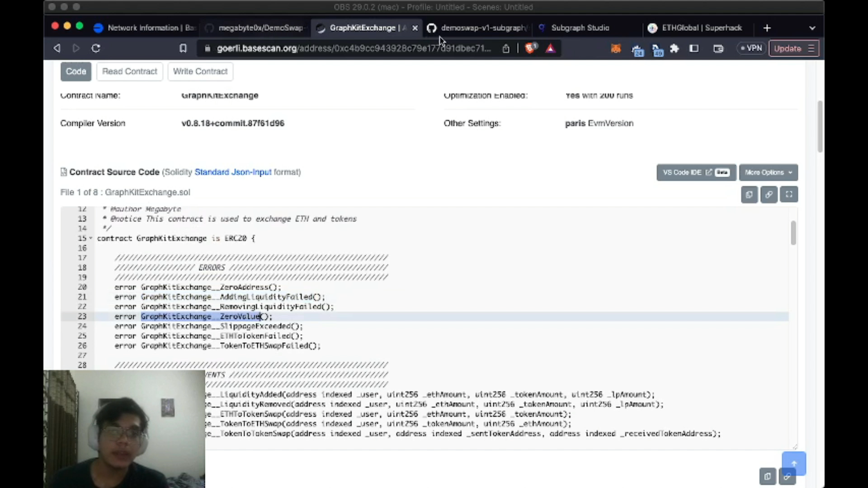Click the code editor resize handle
This screenshot has width=868, height=488.
click(795, 447)
